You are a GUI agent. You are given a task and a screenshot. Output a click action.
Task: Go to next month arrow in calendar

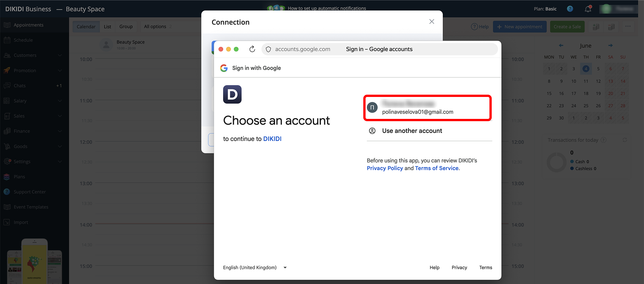(611, 45)
